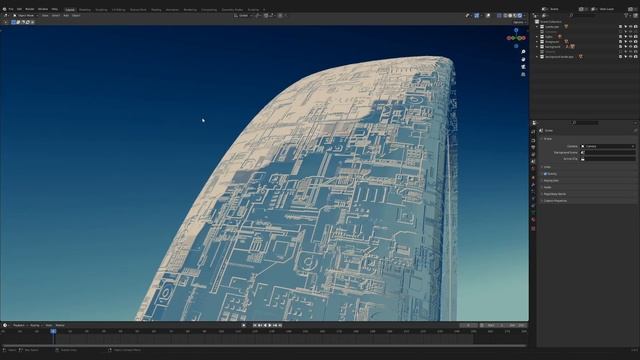This screenshot has height=360, width=640.
Task: Expand the Units panel
Action: tap(547, 167)
